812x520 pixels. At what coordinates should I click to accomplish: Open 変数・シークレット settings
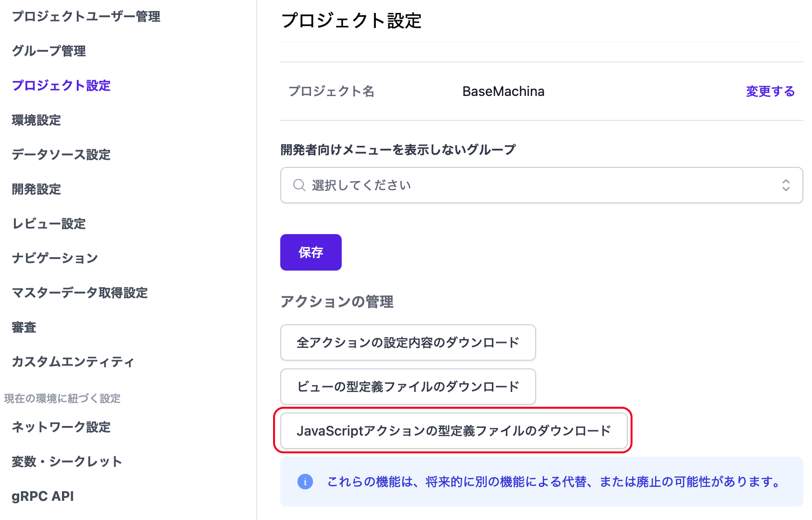[67, 461]
